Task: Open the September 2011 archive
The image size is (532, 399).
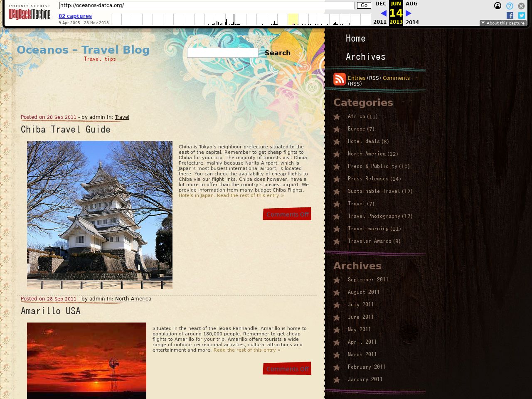Action: pyautogui.click(x=368, y=280)
